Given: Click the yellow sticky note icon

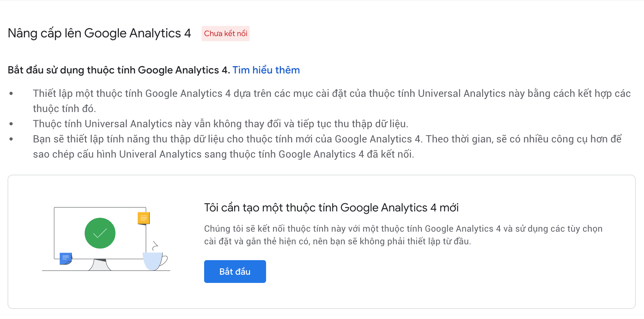Looking at the screenshot, I should pos(143,218).
